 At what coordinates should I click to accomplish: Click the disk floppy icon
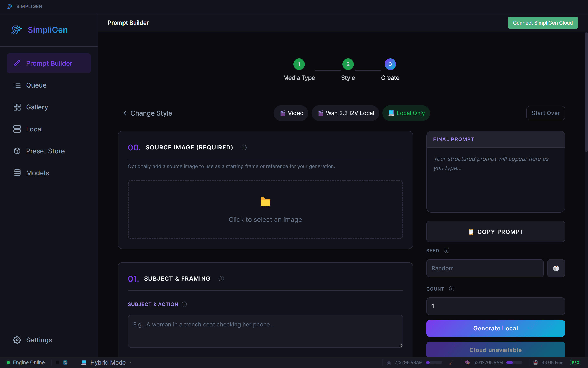pyautogui.click(x=536, y=362)
